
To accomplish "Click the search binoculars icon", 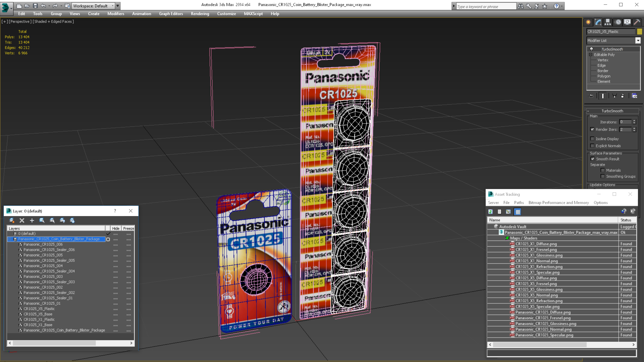I will pos(521,6).
